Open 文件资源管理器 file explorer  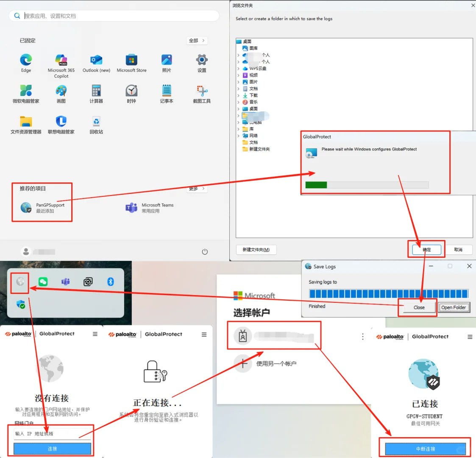26,124
